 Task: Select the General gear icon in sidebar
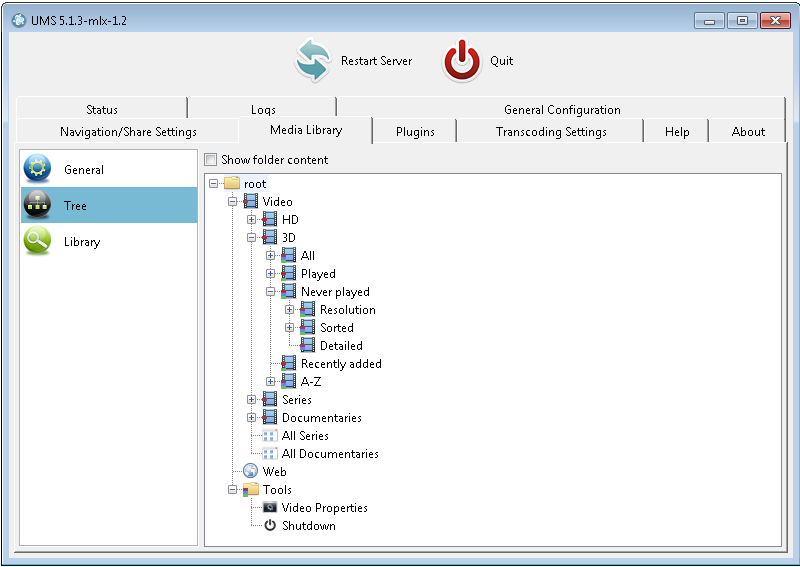click(x=37, y=169)
